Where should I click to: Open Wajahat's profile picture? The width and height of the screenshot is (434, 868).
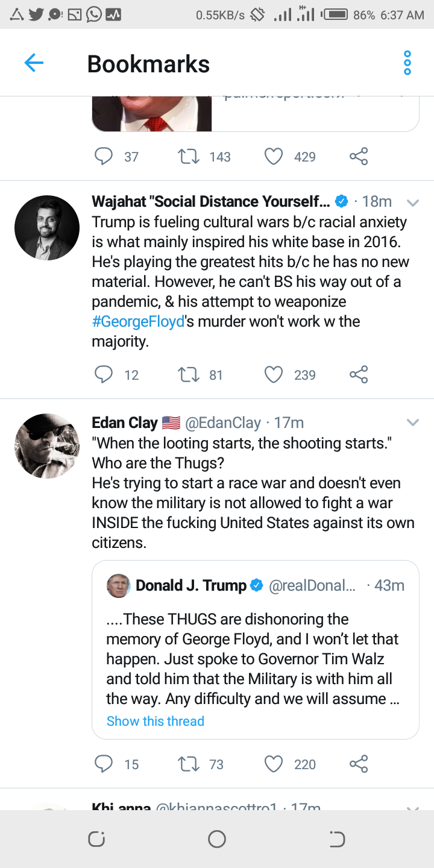[47, 228]
